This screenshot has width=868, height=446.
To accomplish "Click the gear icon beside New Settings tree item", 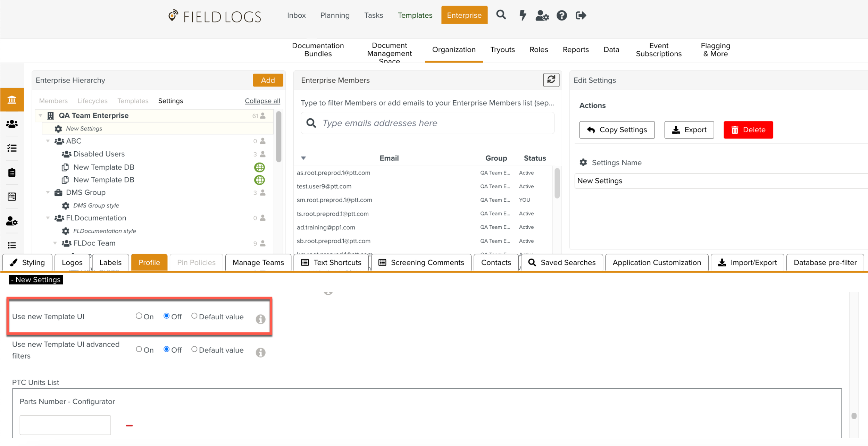I will click(x=58, y=129).
